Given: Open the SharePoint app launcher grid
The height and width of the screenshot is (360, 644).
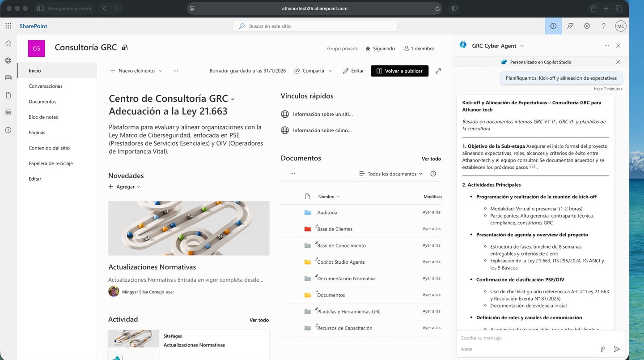Looking at the screenshot, I should pyautogui.click(x=8, y=26).
